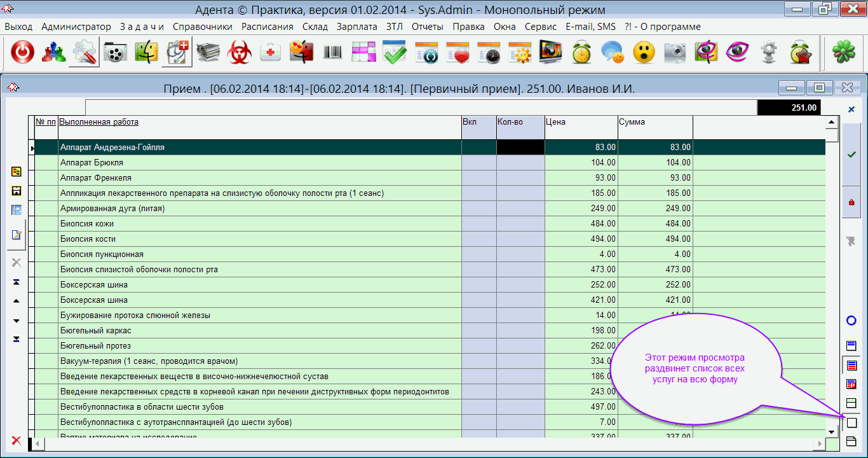
Task: Open the camera icon in toolbar
Action: 675,53
